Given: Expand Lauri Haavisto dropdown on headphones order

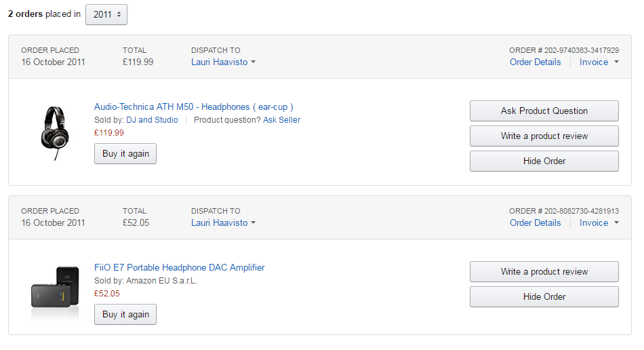Looking at the screenshot, I should (223, 62).
